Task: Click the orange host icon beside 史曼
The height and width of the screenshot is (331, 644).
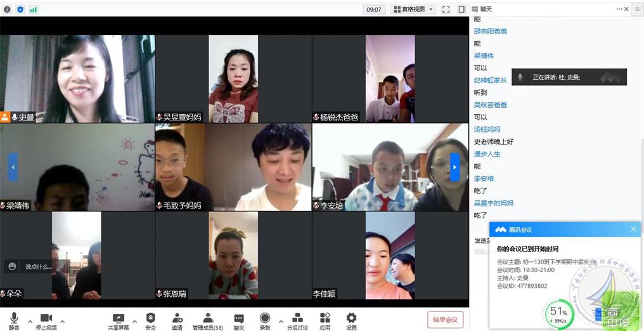Action: pos(5,117)
